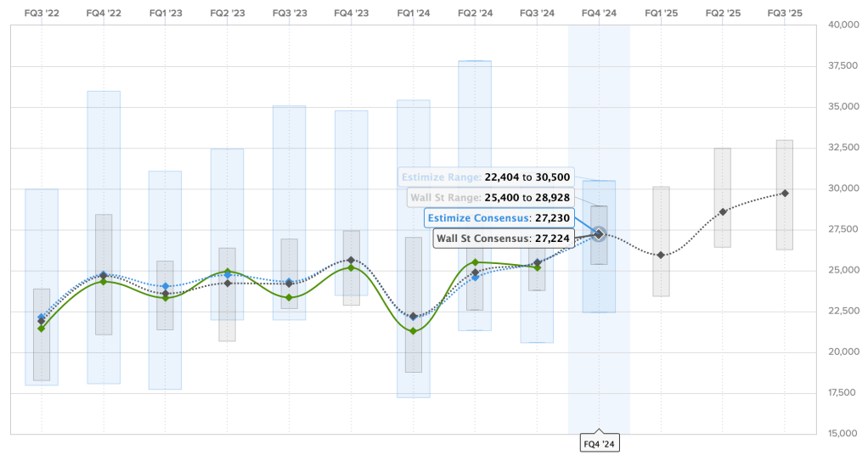
Task: Click the Estimize Consensus 27,230 tooltip
Action: point(499,217)
